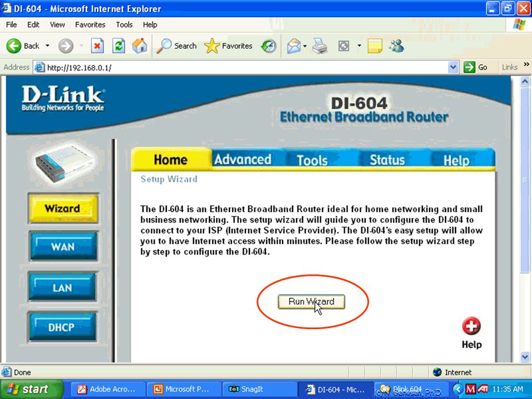Switch to Microsoft PowerPoint taskbar item
532x399 pixels.
coord(184,389)
